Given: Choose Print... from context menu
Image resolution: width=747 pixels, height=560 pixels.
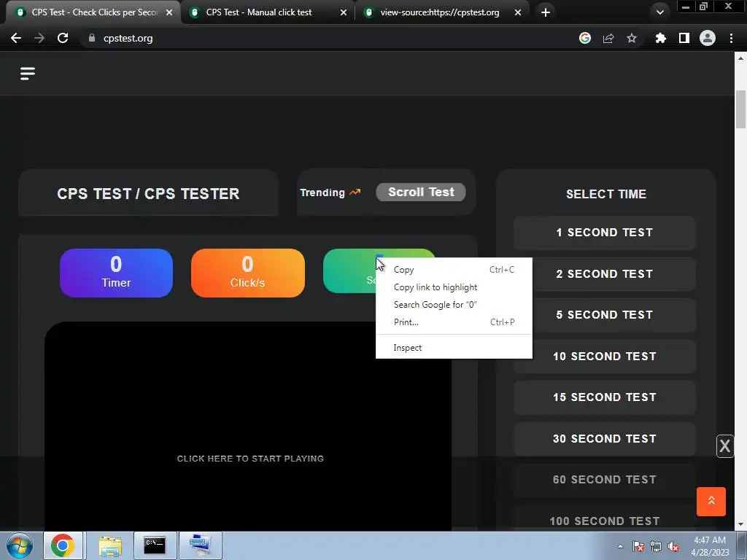Looking at the screenshot, I should tap(454, 322).
